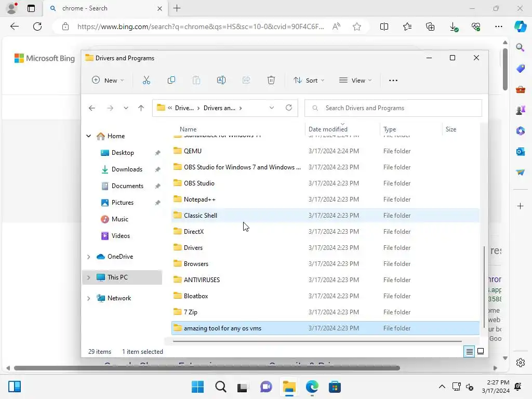
Task: Select the 7 Zip folder
Action: [325, 312]
